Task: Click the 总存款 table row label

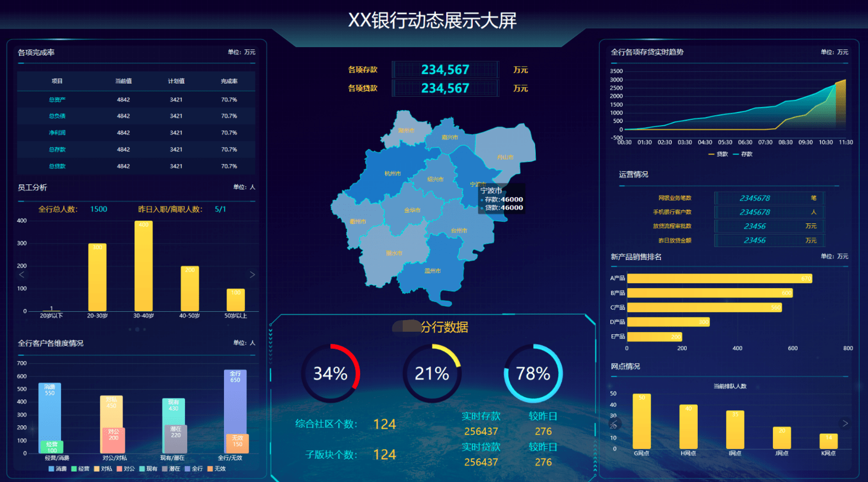Action: coord(57,150)
